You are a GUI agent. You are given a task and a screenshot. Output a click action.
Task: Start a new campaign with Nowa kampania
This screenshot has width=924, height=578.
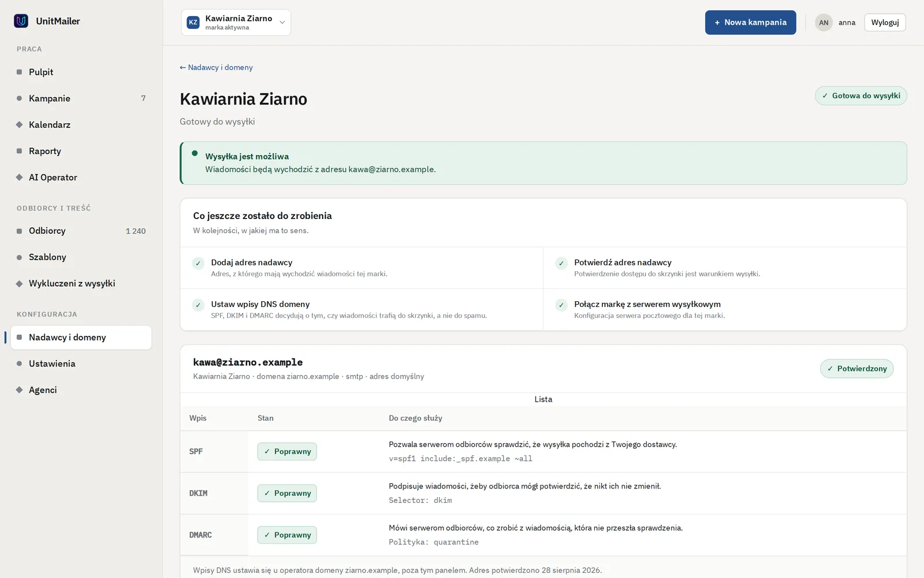point(750,23)
